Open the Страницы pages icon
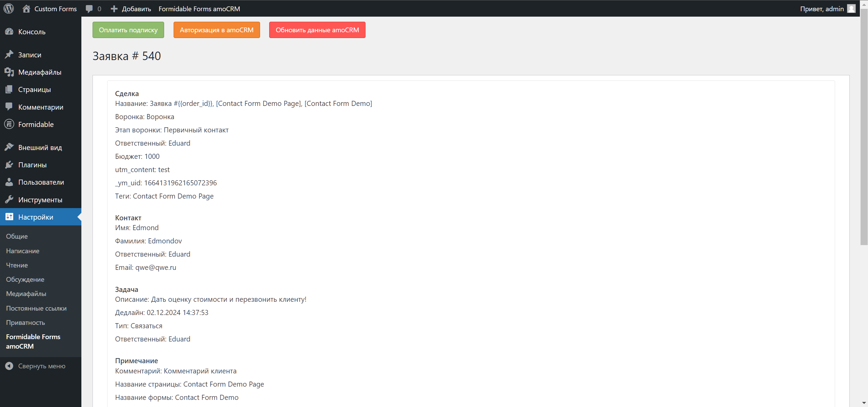The height and width of the screenshot is (407, 868). tap(9, 89)
